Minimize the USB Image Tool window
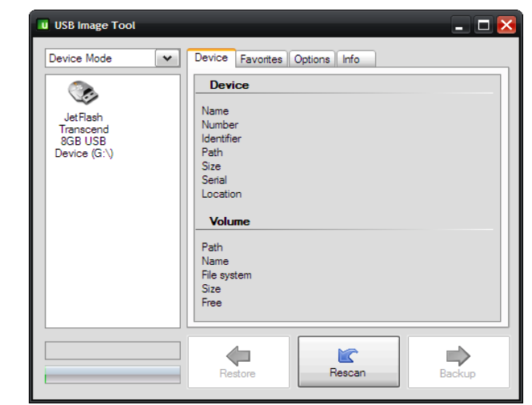532x405 pixels. click(x=460, y=26)
